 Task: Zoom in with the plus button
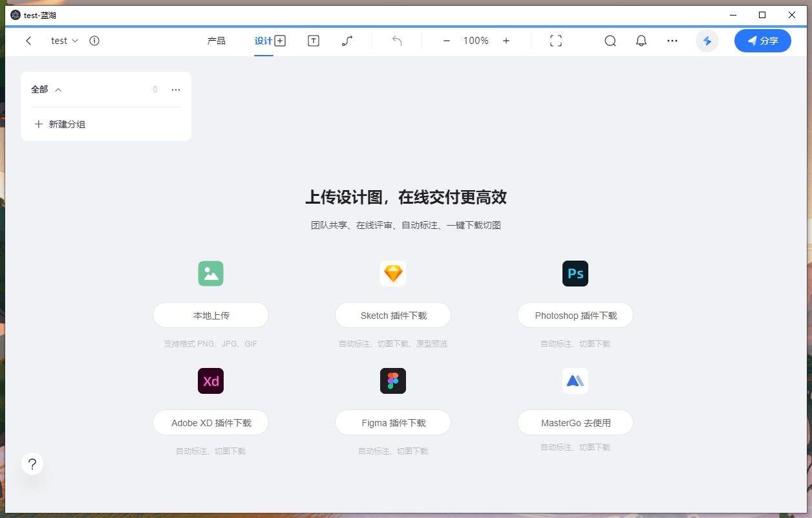point(506,41)
